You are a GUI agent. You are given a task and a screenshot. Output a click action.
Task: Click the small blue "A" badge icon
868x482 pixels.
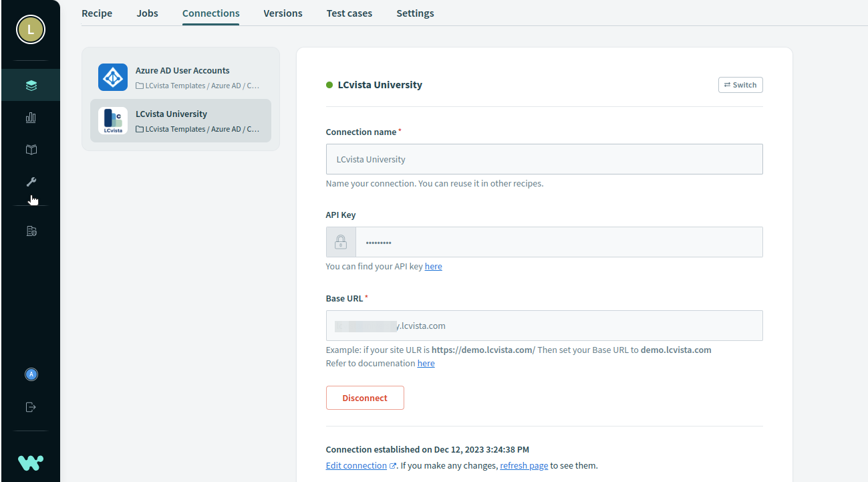point(31,374)
